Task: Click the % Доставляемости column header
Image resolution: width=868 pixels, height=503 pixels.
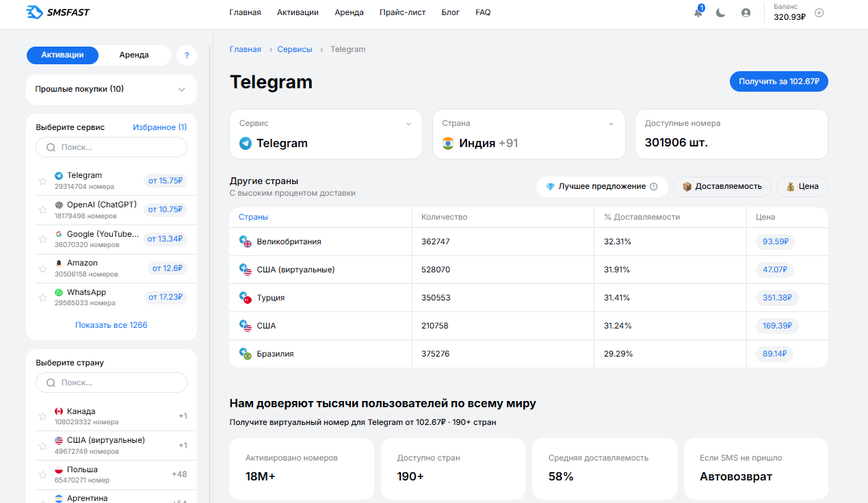Action: [x=642, y=217]
